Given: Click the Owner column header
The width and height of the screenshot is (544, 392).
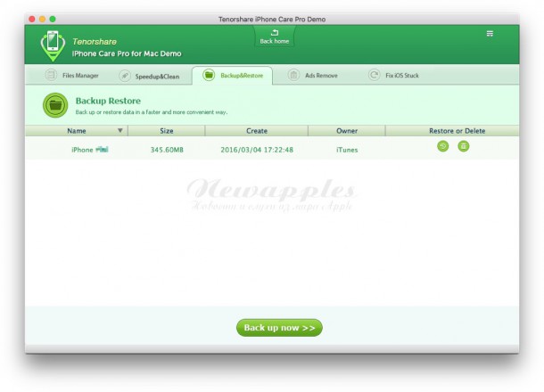Looking at the screenshot, I should click(347, 131).
